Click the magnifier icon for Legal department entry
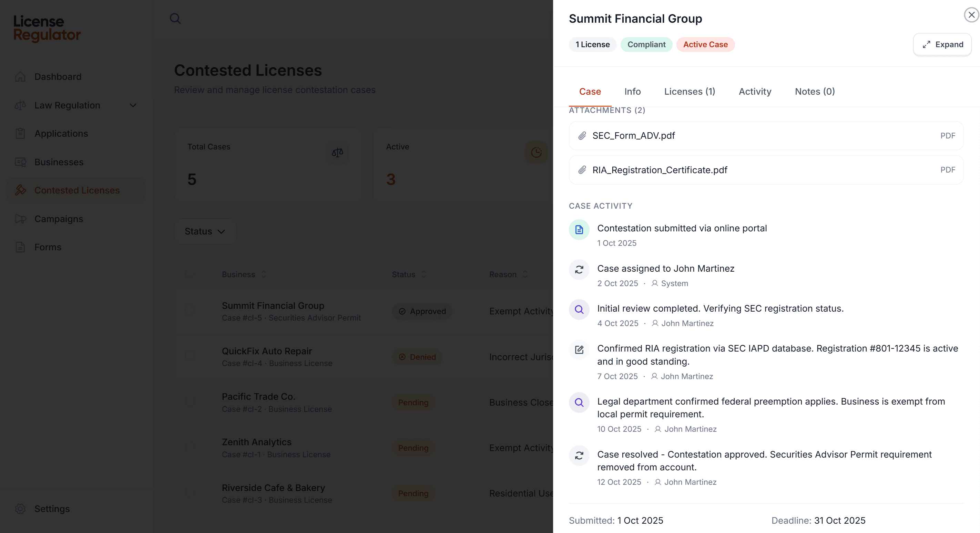Viewport: 980px width, 533px height. coord(579,402)
